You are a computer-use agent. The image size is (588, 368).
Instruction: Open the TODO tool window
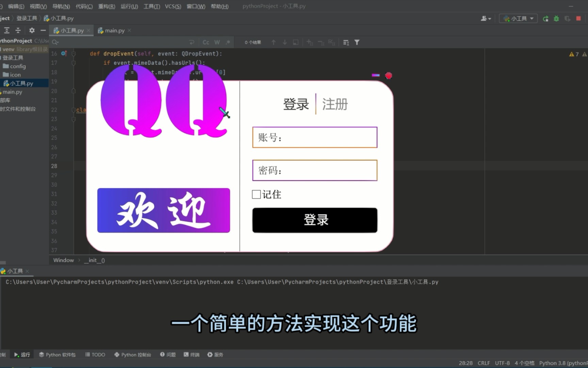[x=95, y=354]
